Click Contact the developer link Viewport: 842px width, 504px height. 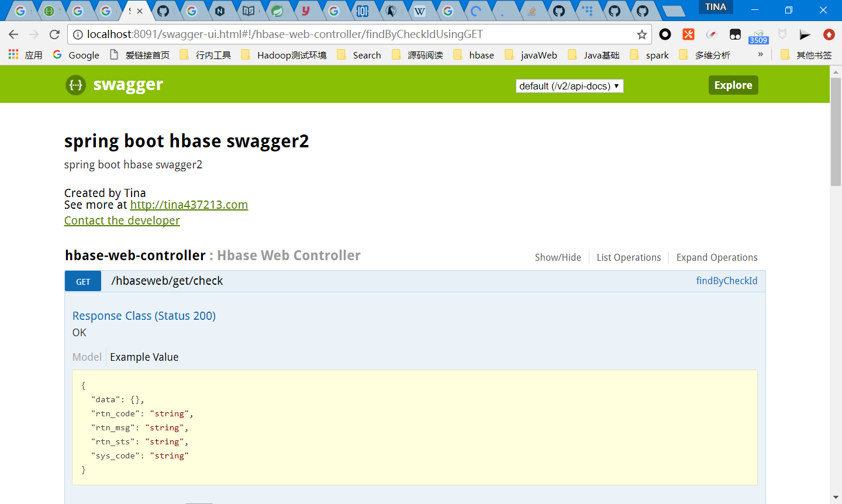pos(122,220)
